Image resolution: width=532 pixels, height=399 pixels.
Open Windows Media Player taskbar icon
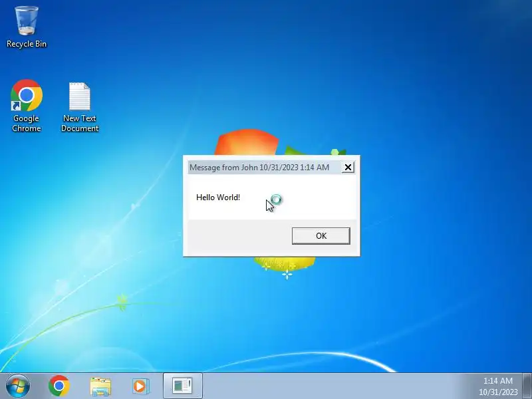click(x=140, y=386)
